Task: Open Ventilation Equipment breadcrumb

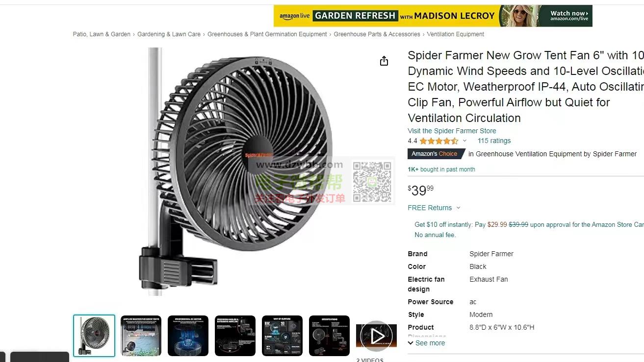Action: (x=455, y=34)
